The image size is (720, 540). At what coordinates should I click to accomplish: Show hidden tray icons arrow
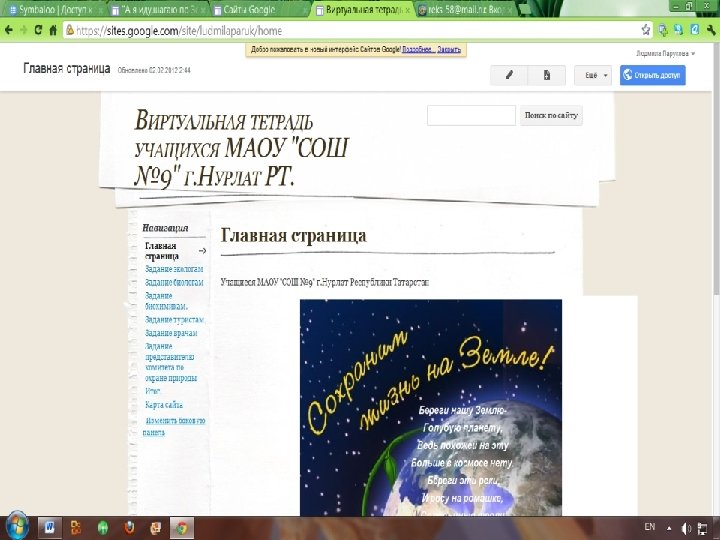tap(669, 528)
